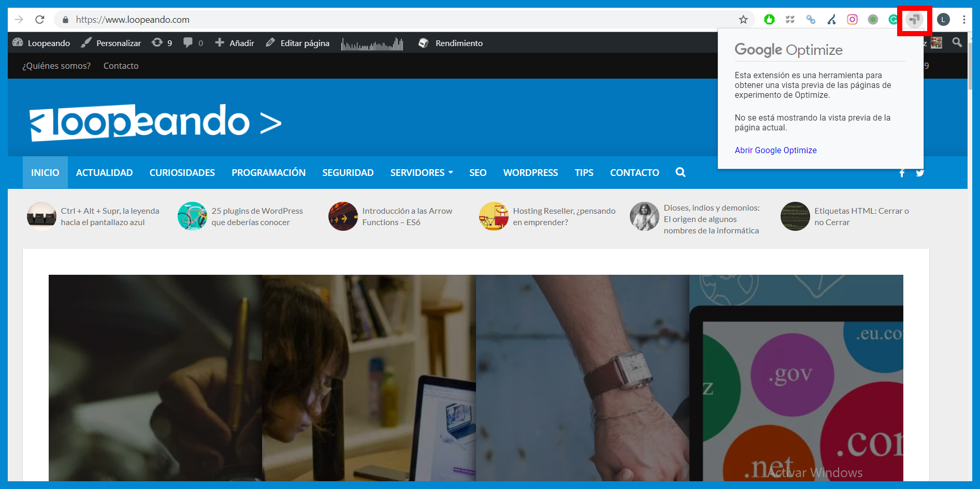Screen dimensions: 980x489
Task: Click the gray circle extension icon
Action: click(x=873, y=20)
